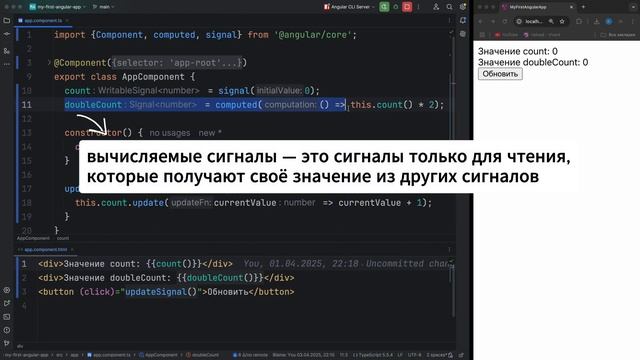Click the AppComponent breadcrumb in the status bar
The image size is (640, 360).
(158, 355)
